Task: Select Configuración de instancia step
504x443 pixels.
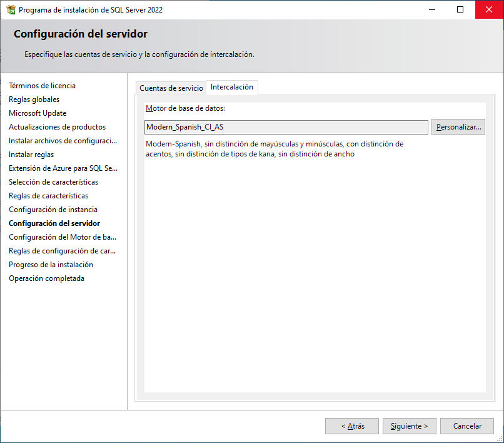Action: coord(53,210)
